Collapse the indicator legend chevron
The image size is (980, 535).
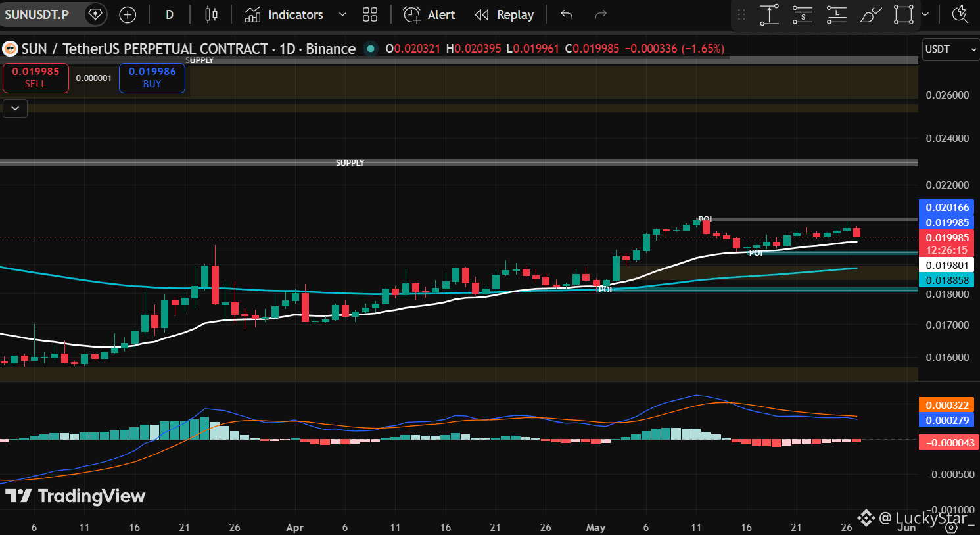tap(15, 108)
